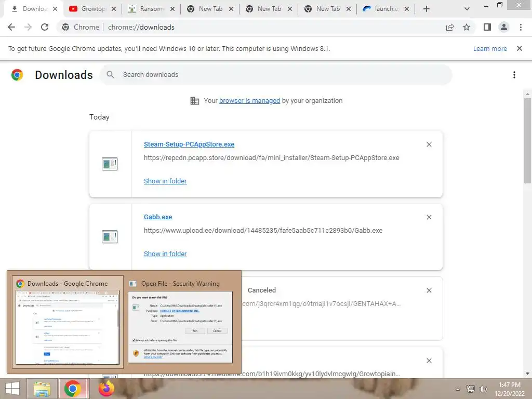Viewport: 532px width, 399px height.
Task: Remove Gabb.exe from the downloads list
Action: (429, 217)
